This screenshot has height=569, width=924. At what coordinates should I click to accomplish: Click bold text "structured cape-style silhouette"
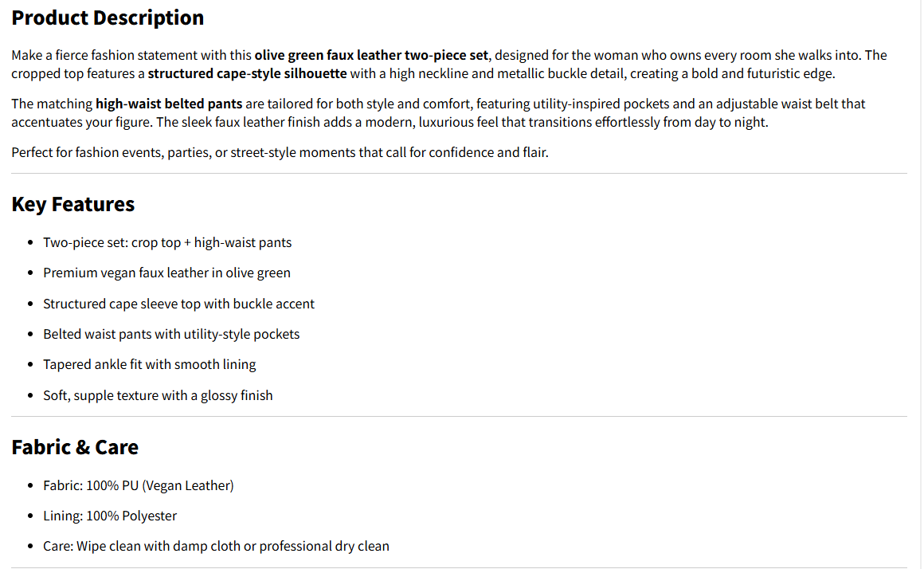click(247, 73)
